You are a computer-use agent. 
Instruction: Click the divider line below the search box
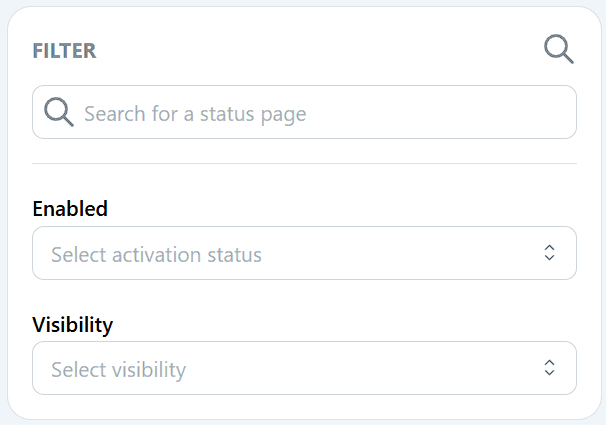pos(305,163)
